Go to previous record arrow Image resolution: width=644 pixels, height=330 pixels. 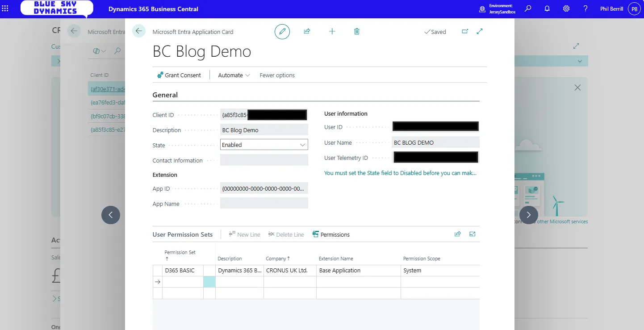(x=111, y=215)
